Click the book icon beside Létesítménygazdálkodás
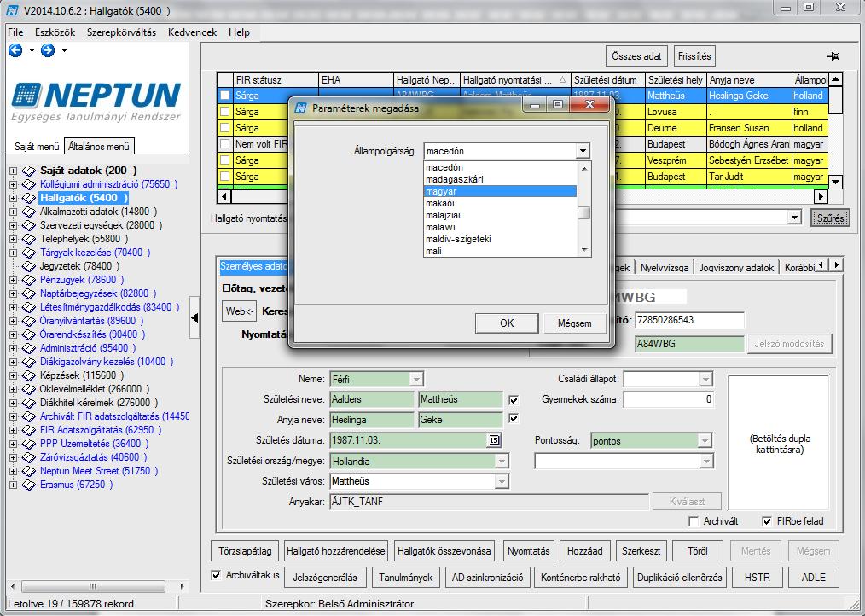Screen dimensions: 865x616 [x=29, y=307]
